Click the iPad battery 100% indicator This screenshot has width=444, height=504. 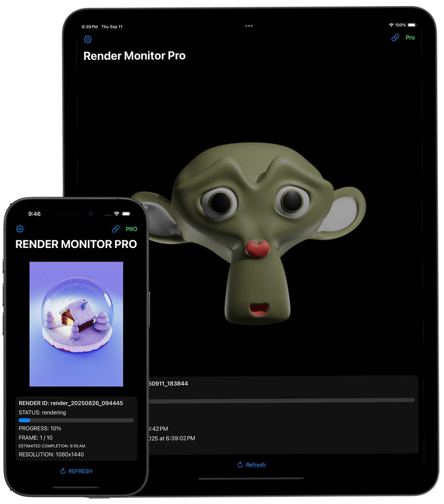tap(406, 25)
